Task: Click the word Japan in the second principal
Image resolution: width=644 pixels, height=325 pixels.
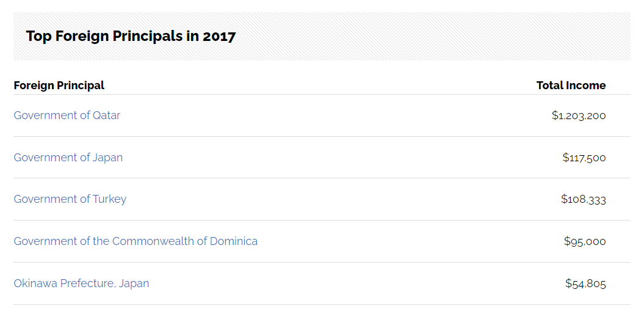Action: pos(107,158)
